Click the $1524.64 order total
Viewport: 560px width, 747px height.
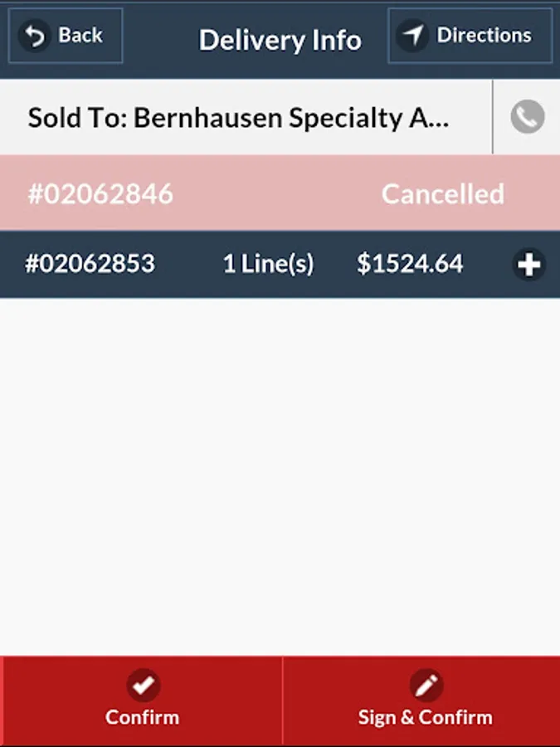click(410, 264)
